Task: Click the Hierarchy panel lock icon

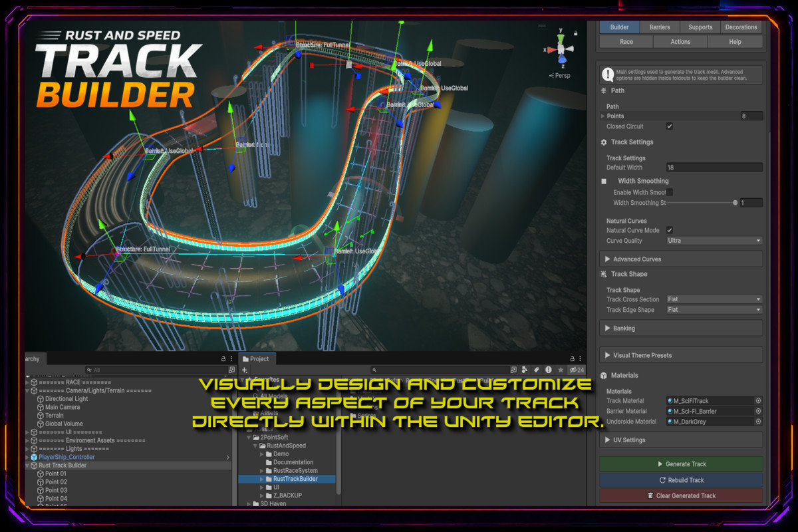Action: [x=223, y=358]
